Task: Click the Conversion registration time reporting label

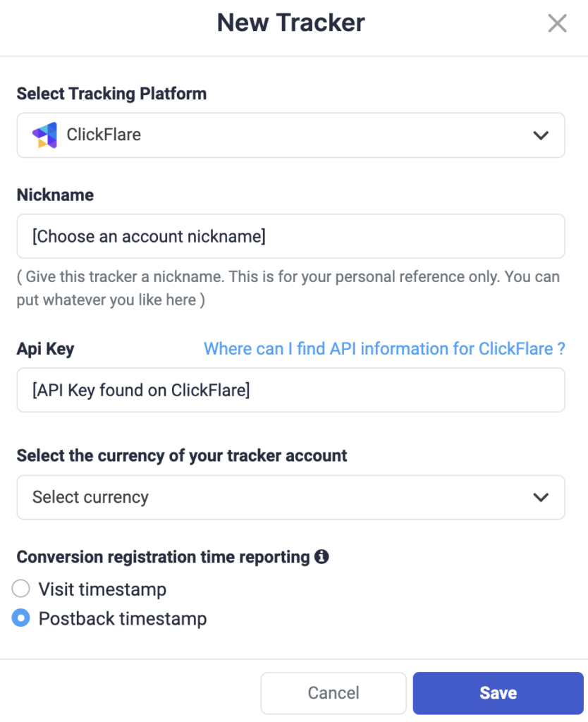Action: pyautogui.click(x=163, y=557)
